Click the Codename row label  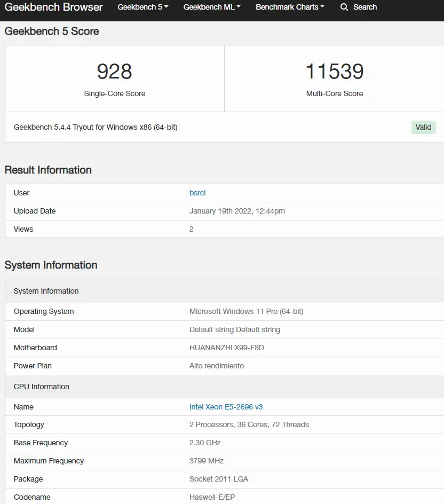(32, 497)
